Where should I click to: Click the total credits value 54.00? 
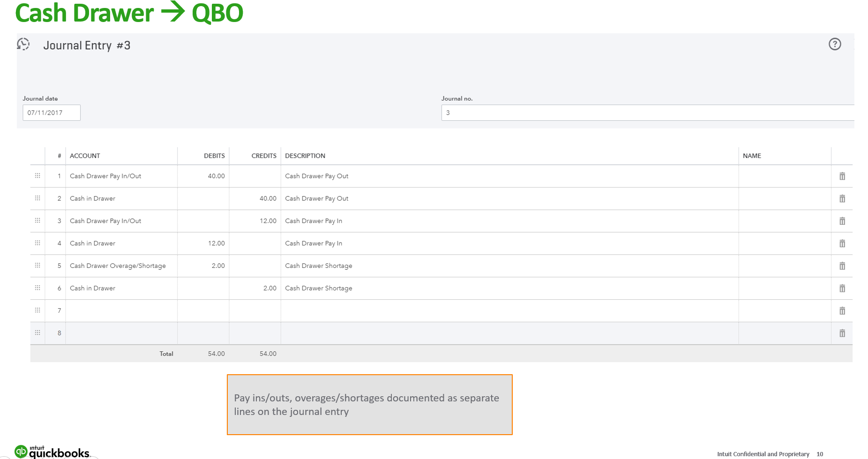[268, 354]
